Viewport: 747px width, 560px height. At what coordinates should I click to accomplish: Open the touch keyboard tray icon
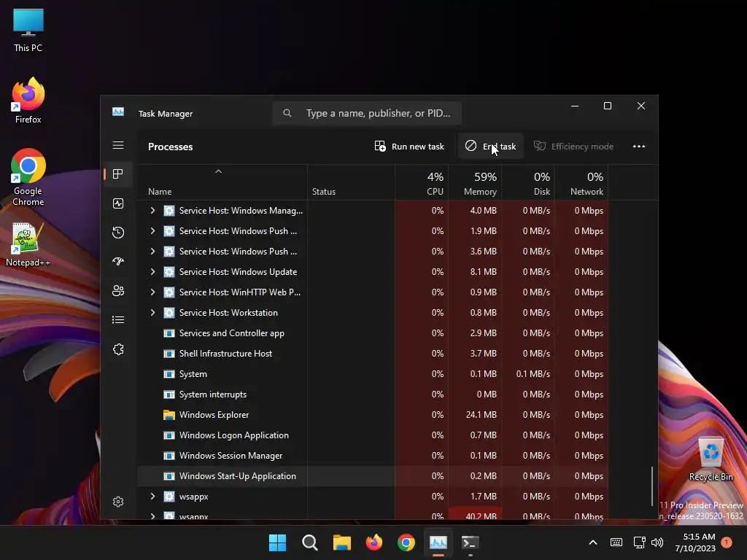click(616, 542)
